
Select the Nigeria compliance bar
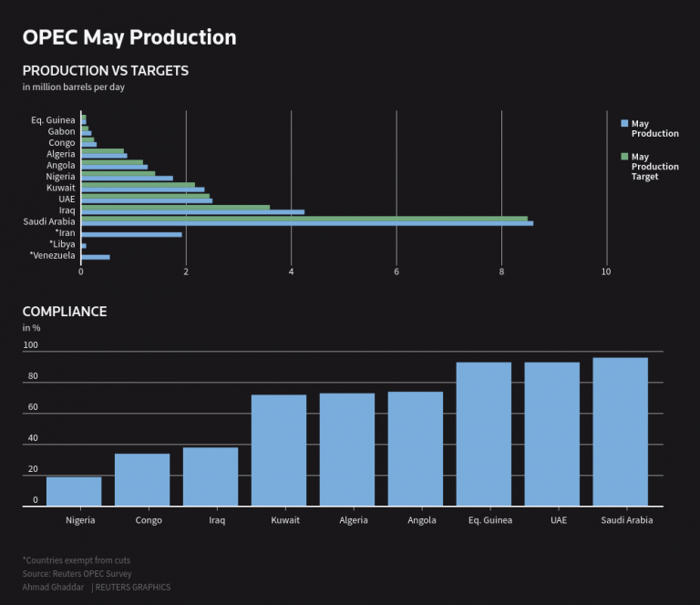point(74,491)
